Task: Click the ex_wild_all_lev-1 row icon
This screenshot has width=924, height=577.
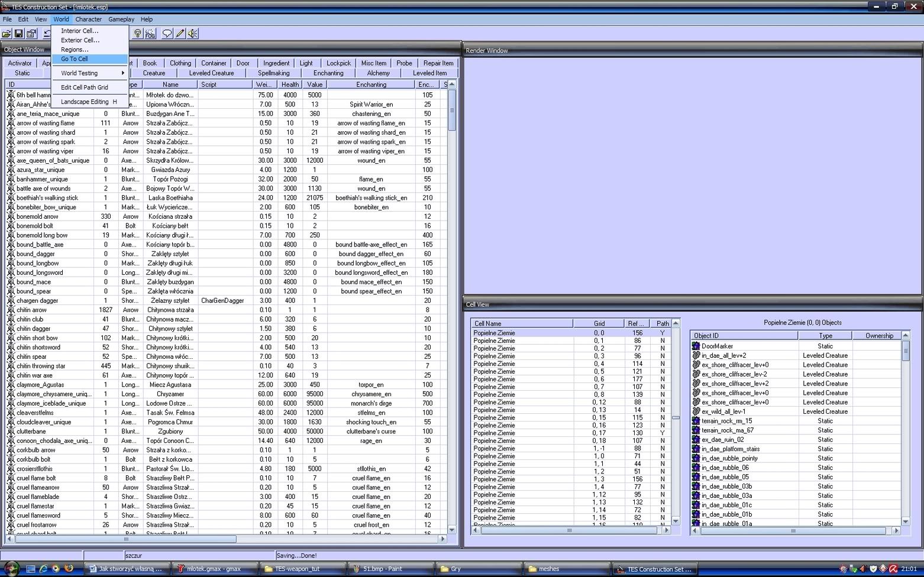Action: 696,411
